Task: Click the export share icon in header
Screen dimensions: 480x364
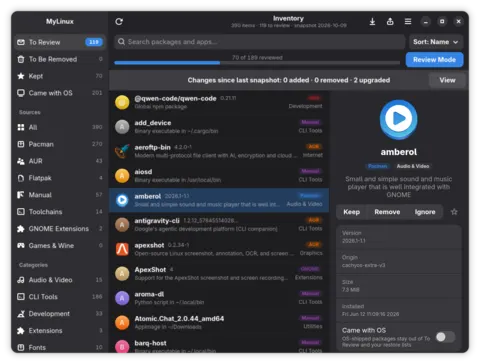Action: [390, 22]
